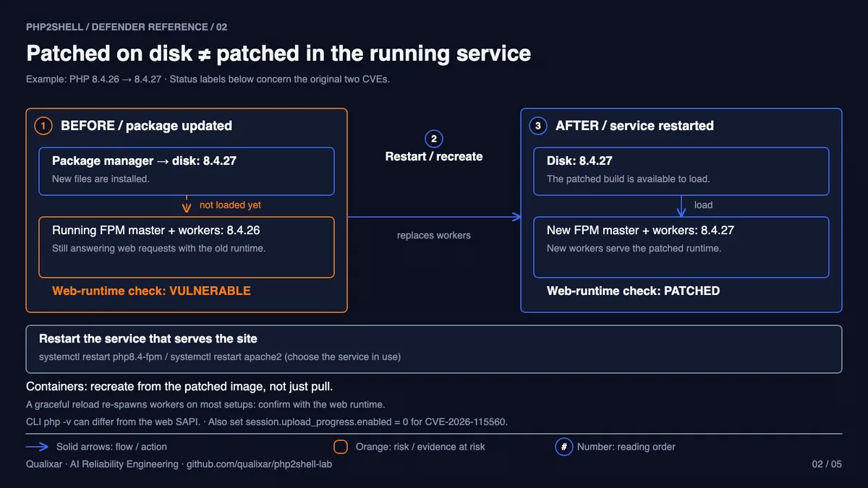The width and height of the screenshot is (868, 488).
Task: Click 'AI Reliability Engineering' in the footer
Action: [x=125, y=464]
